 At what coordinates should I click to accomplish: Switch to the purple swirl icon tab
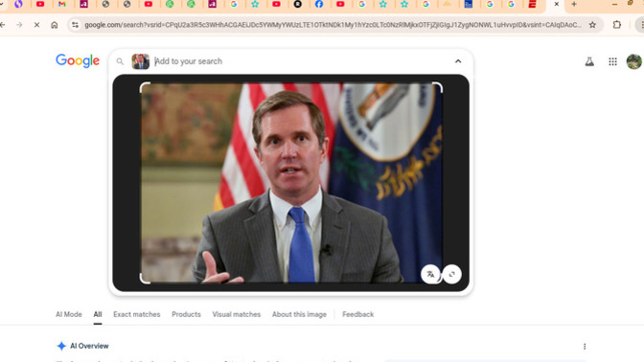[x=18, y=4]
